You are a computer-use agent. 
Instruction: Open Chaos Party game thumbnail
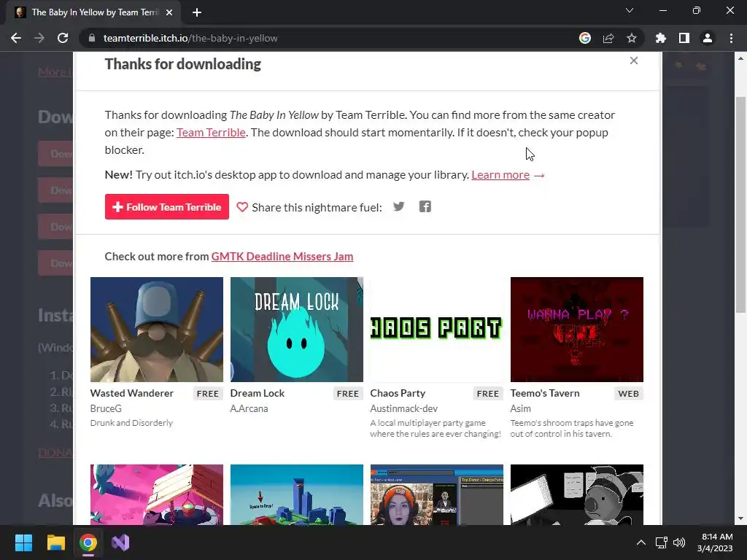pyautogui.click(x=437, y=330)
